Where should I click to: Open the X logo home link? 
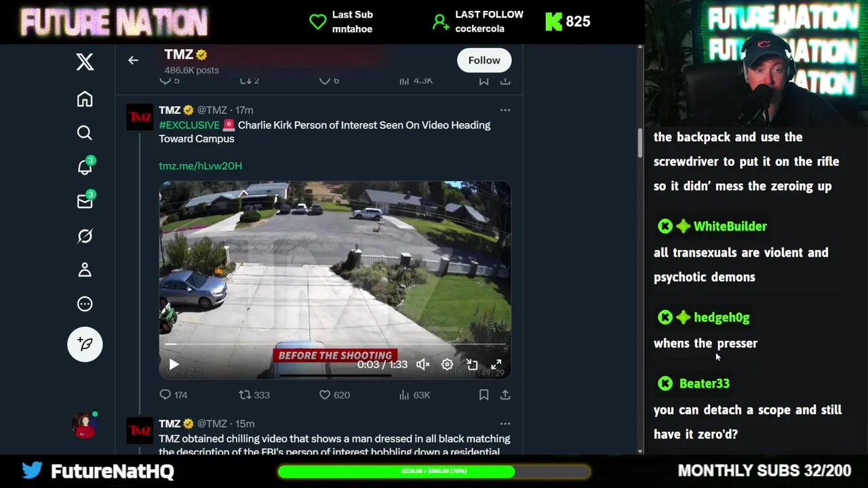click(x=85, y=62)
